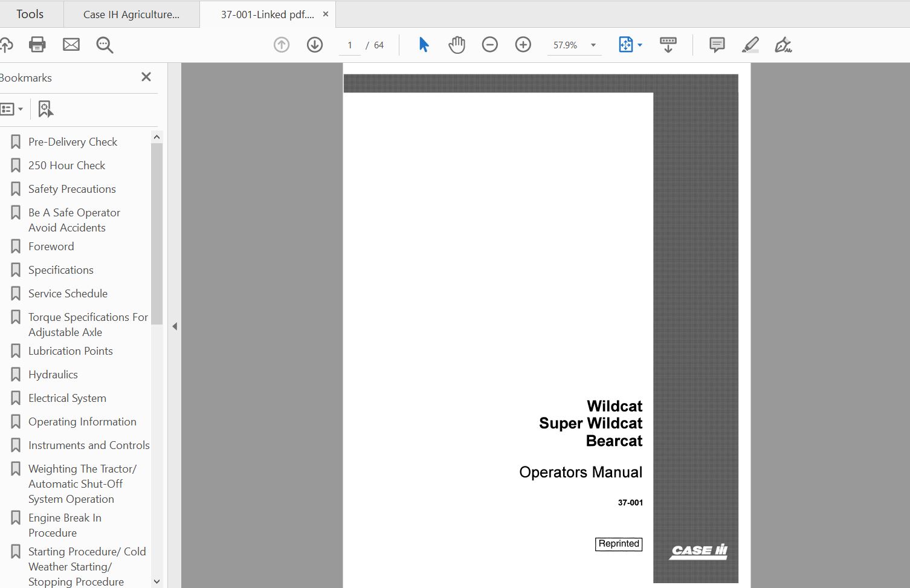Select the Hand tool for panning
910x588 pixels.
coord(457,44)
